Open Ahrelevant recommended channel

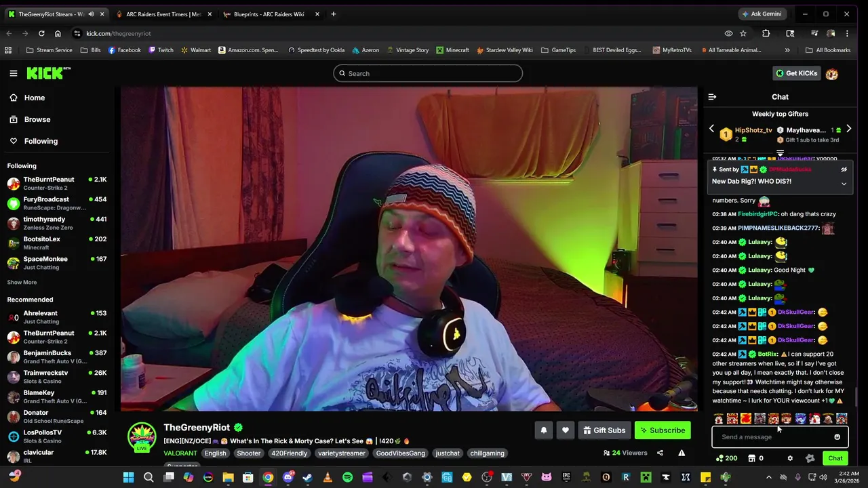57,317
